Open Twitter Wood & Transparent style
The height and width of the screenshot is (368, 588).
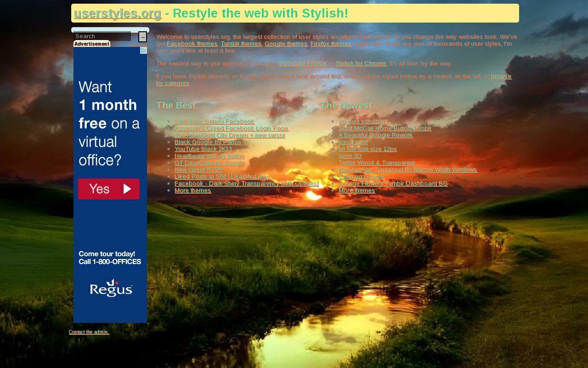click(377, 163)
